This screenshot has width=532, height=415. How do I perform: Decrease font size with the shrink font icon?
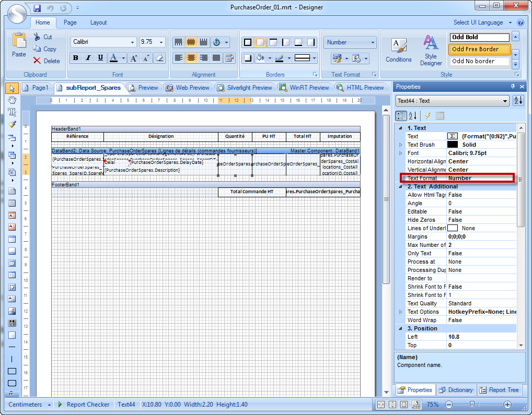click(146, 58)
